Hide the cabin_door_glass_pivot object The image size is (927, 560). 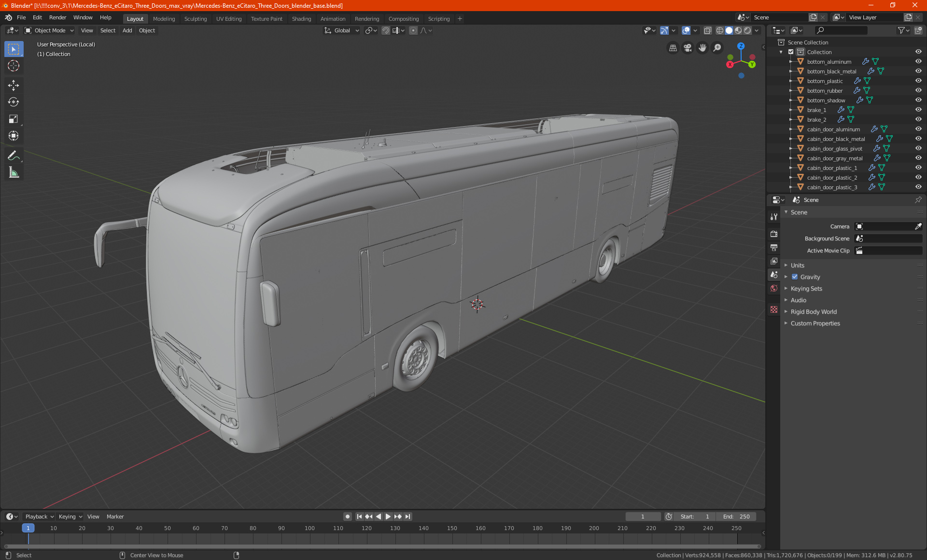(918, 148)
